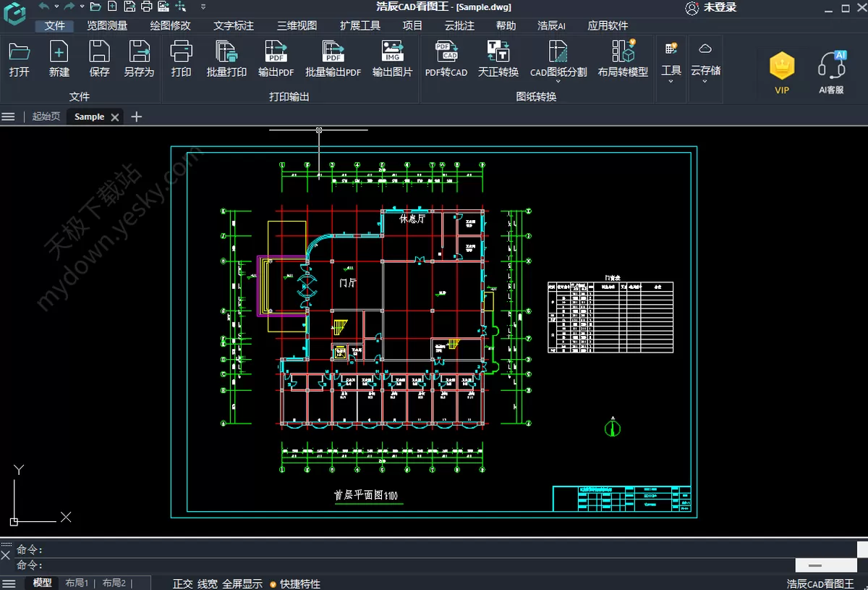Click the redo arrow in title bar
The image size is (868, 590).
coord(69,7)
